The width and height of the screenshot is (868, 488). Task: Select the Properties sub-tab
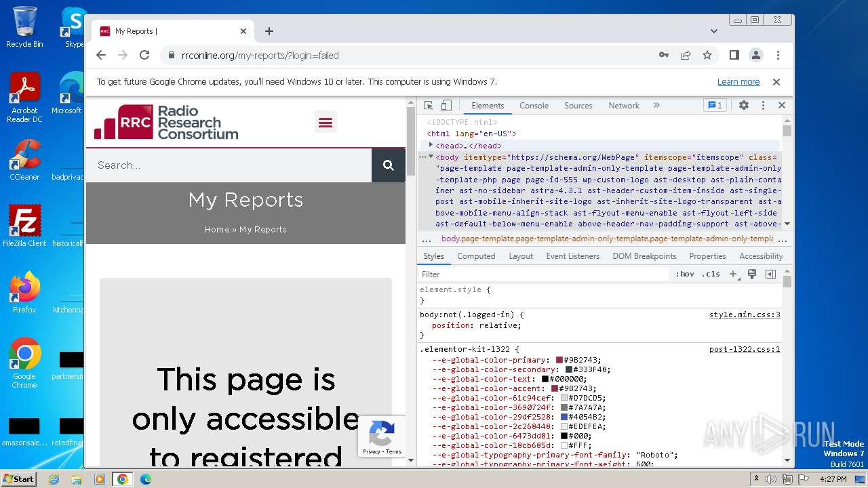pos(707,256)
